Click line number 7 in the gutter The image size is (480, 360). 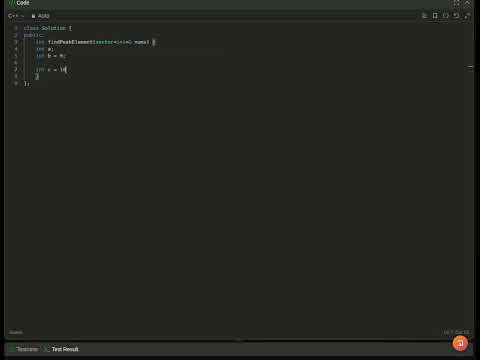pyautogui.click(x=16, y=70)
